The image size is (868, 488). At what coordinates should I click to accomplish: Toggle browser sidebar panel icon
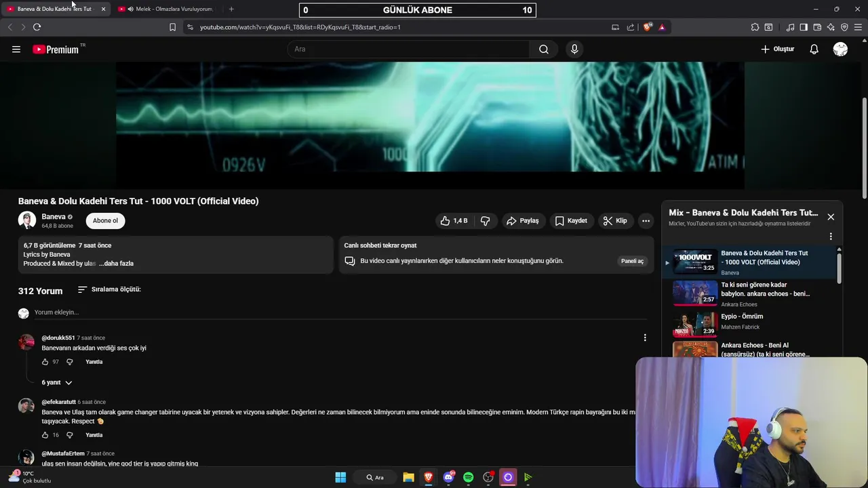(x=804, y=27)
